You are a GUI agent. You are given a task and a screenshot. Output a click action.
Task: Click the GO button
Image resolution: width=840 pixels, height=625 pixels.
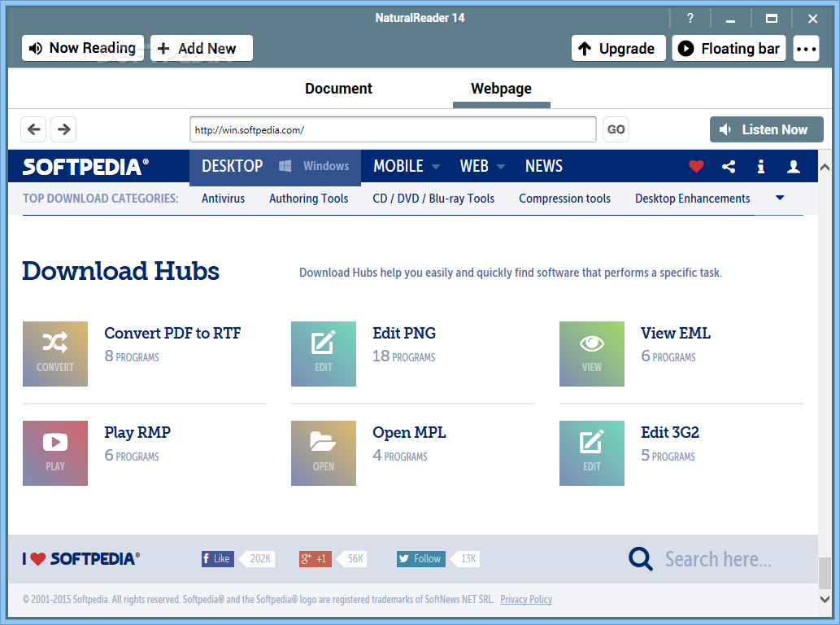[616, 129]
